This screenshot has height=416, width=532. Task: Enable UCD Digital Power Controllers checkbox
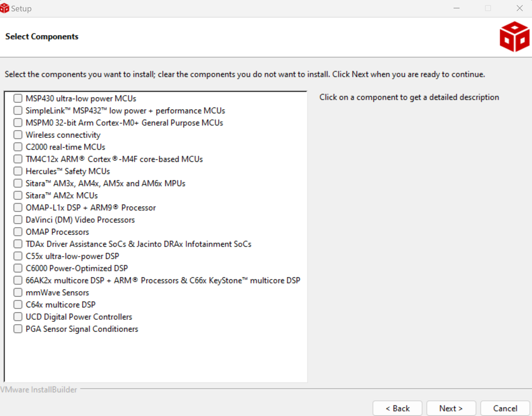pos(18,317)
